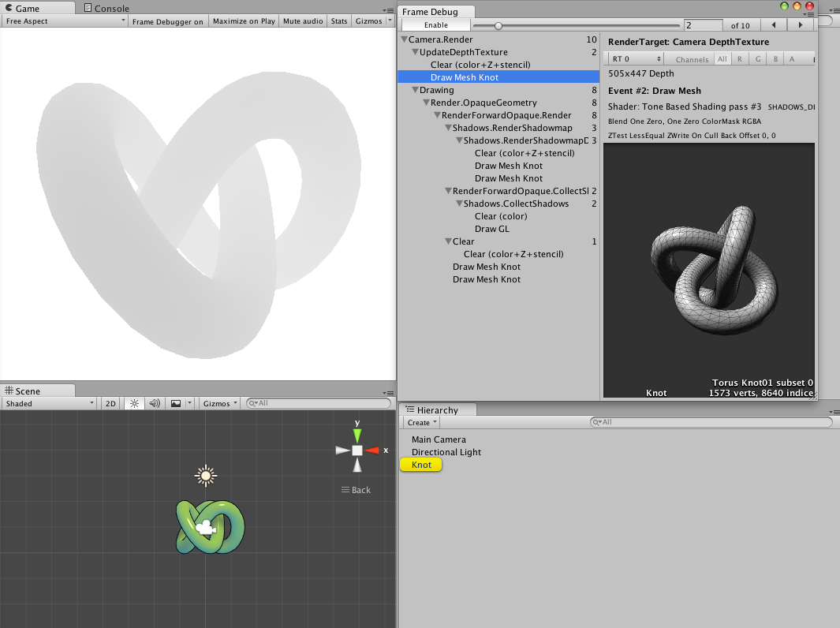Open the Shaded draw mode dropdown
Screen dimensions: 840x628
tap(47, 403)
